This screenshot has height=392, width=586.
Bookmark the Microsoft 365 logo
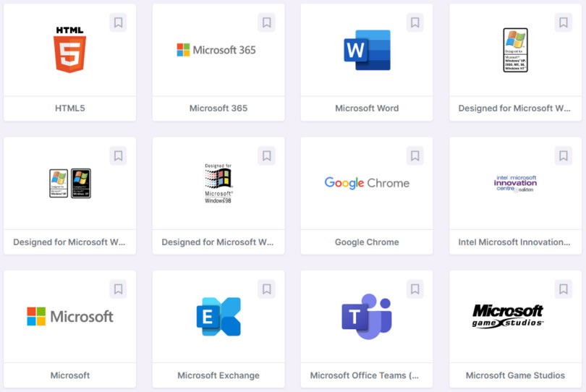click(x=266, y=22)
